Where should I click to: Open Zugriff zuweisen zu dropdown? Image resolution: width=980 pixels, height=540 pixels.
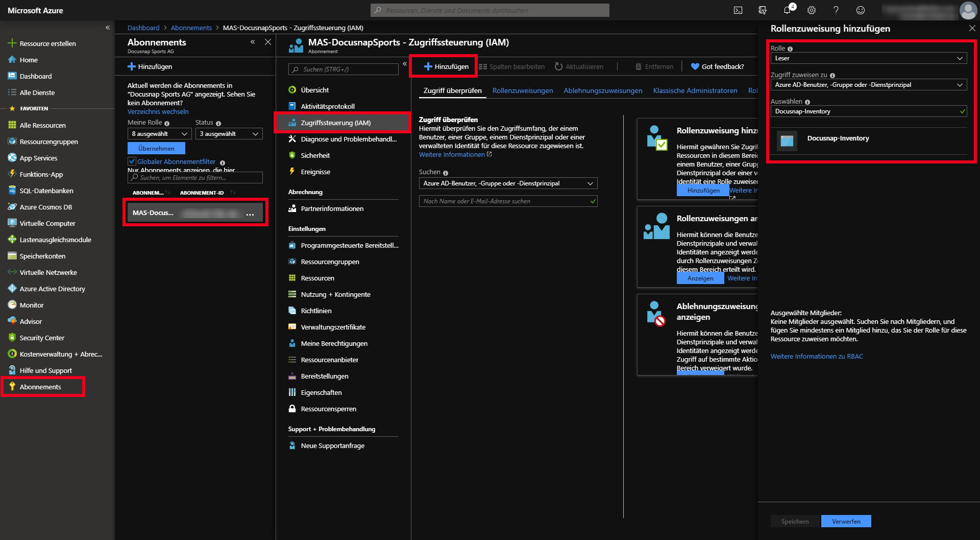tap(869, 85)
